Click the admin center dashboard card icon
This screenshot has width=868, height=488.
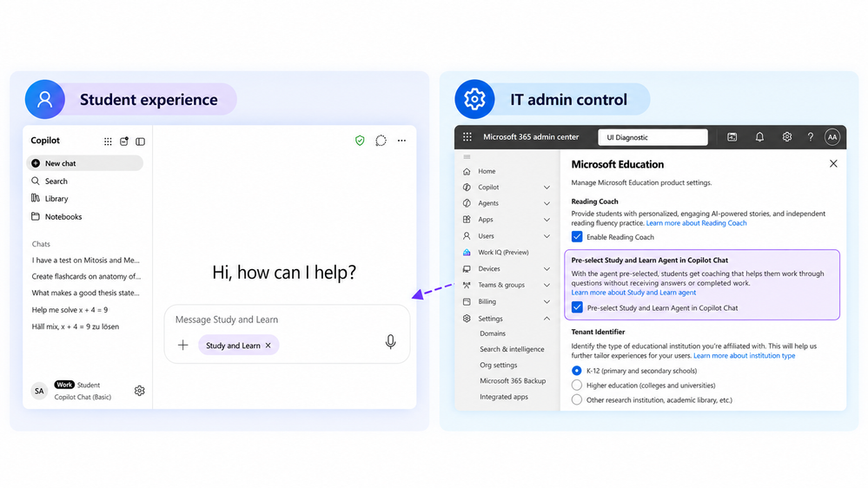(x=732, y=137)
